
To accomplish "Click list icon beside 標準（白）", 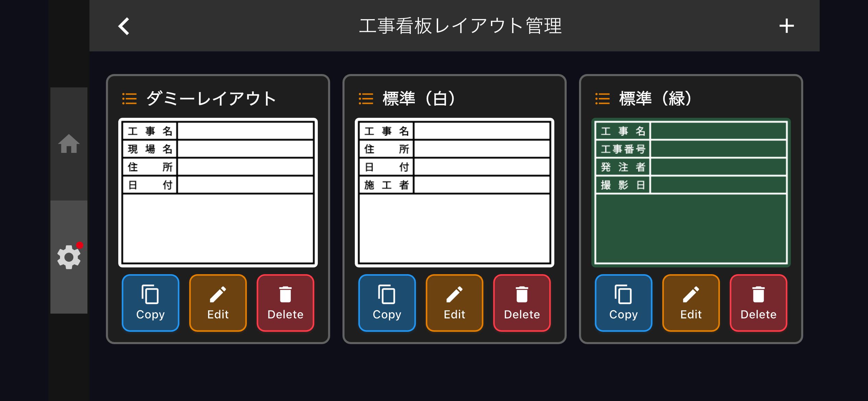I will pyautogui.click(x=366, y=99).
